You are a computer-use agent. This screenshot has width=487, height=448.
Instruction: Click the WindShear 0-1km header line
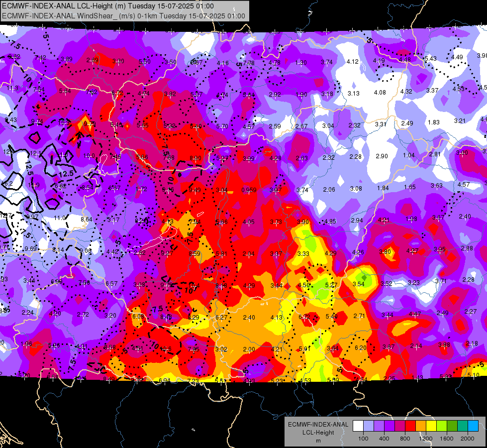123,16
